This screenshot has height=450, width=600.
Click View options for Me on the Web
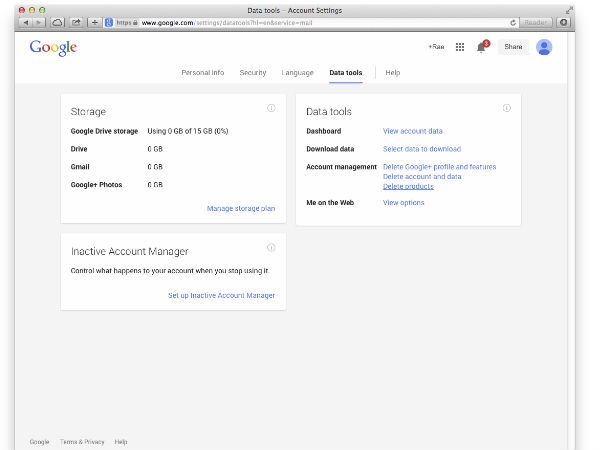coord(403,202)
